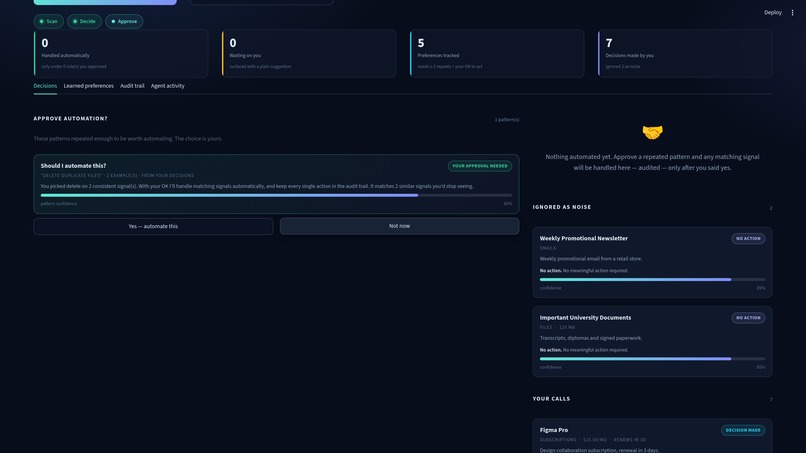This screenshot has width=806, height=453.
Task: Click the Decision Made badge on Figma Pro
Action: [x=743, y=430]
